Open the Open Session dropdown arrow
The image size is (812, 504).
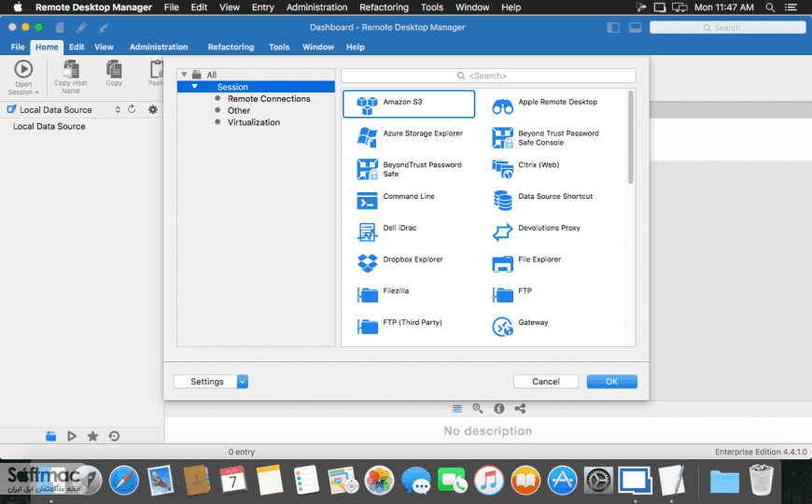click(36, 92)
